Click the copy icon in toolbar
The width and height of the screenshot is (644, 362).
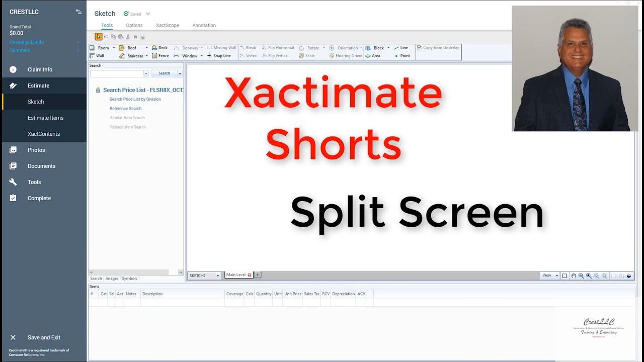pos(113,37)
